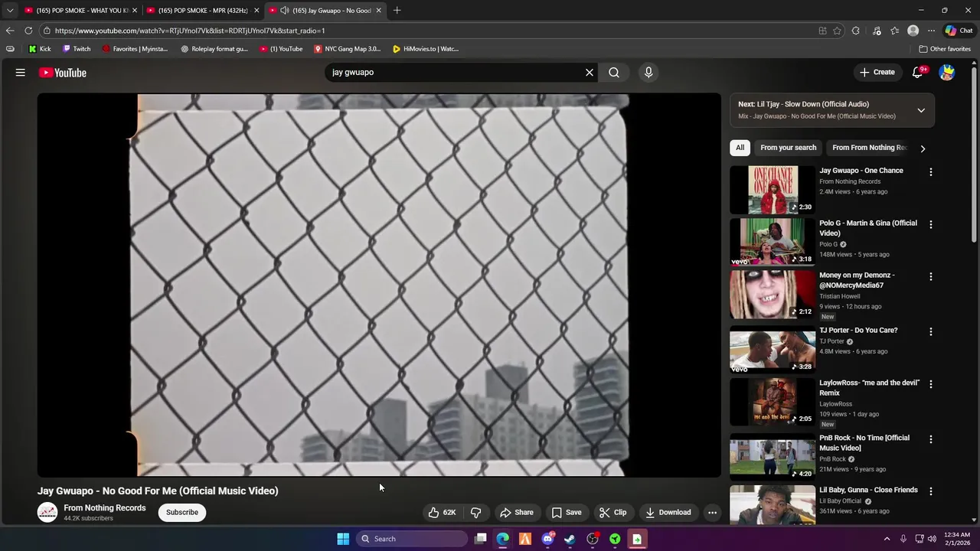Open the Other favorites folder
980x551 pixels.
coord(945,49)
